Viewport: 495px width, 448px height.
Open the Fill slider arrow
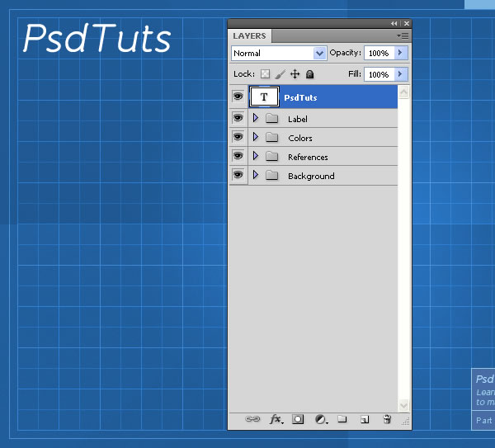click(400, 74)
